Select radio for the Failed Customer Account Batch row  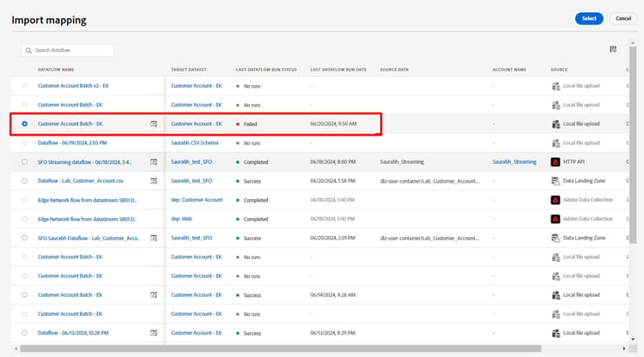tap(25, 124)
